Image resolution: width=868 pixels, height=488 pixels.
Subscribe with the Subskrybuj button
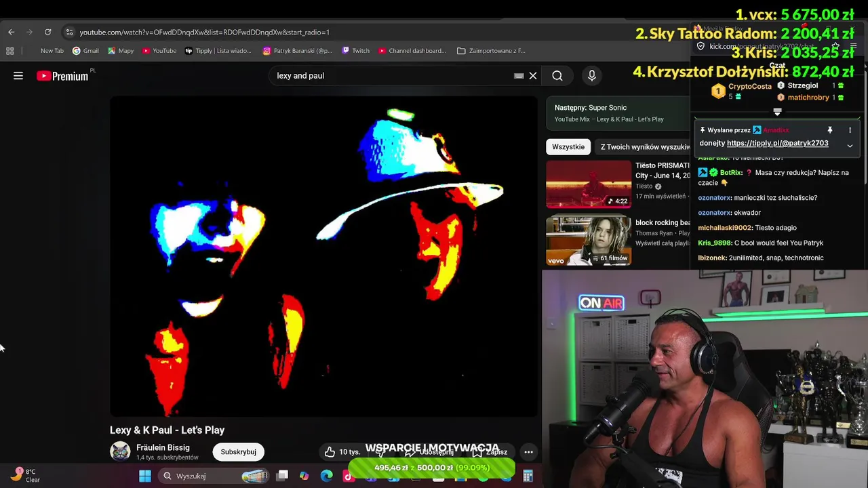[x=238, y=452]
